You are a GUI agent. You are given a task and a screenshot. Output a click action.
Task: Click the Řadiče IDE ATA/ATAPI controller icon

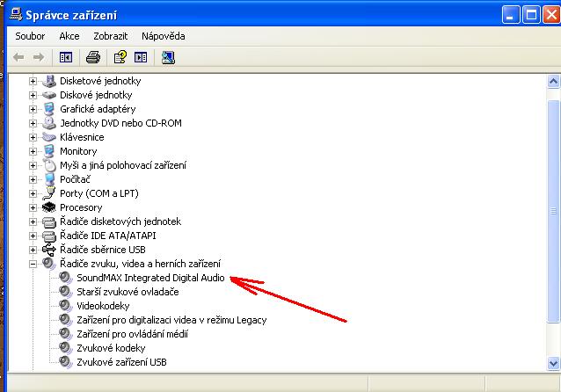tap(49, 236)
